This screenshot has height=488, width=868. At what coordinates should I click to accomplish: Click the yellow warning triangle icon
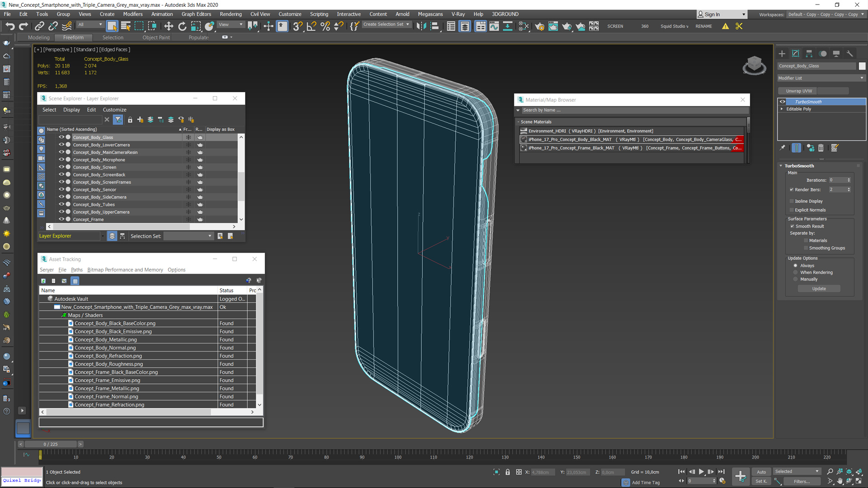(725, 26)
